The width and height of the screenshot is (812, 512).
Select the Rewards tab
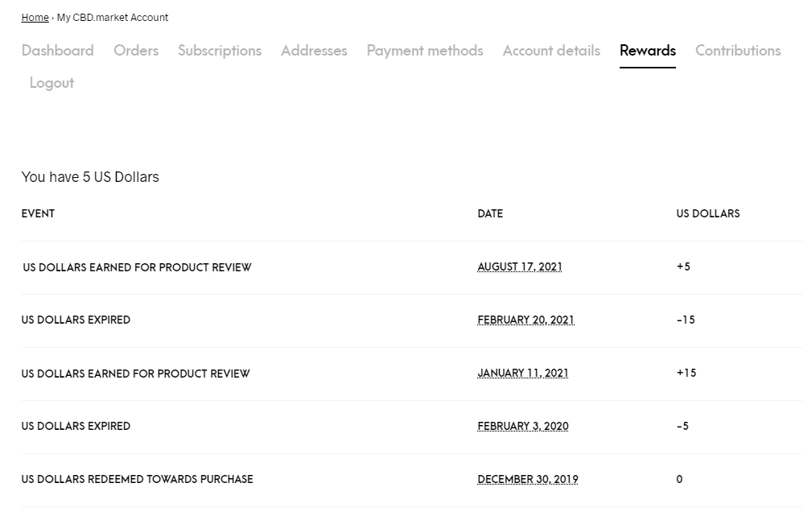(x=648, y=51)
